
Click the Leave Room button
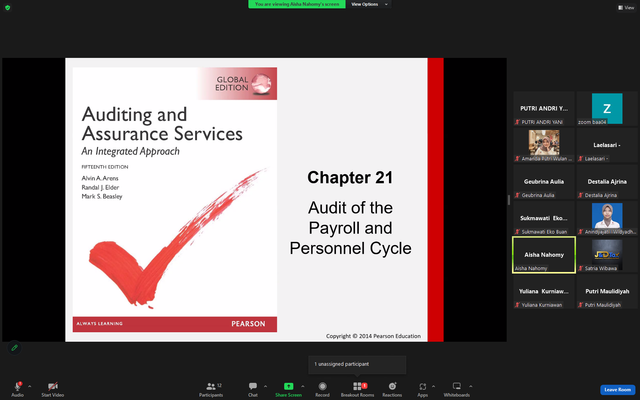click(x=618, y=390)
